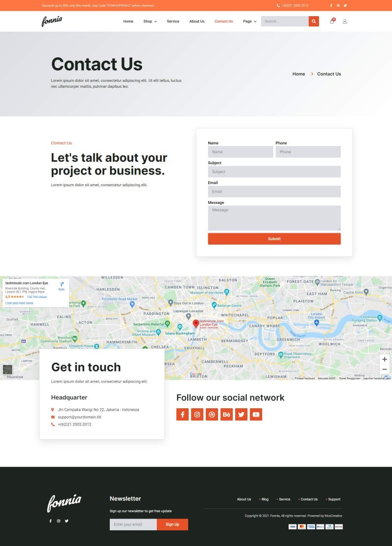Open the shopping cart icon
Image resolution: width=392 pixels, height=546 pixels.
(x=332, y=22)
